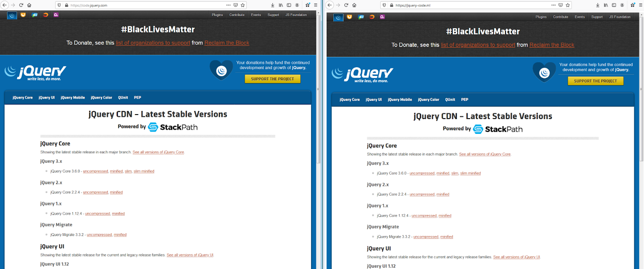The image size is (644, 269).
Task: Go back in the jquery-code.ml window
Action: click(x=330, y=5)
